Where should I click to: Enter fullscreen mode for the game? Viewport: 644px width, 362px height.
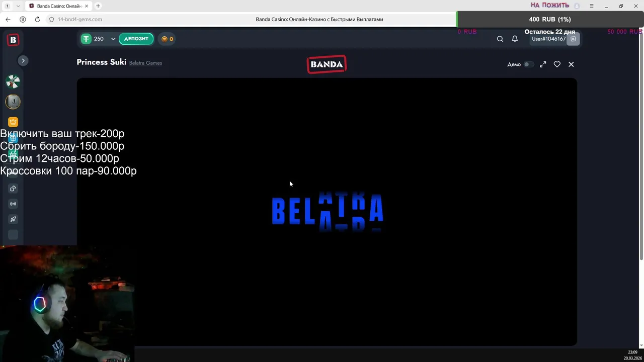[x=543, y=64]
